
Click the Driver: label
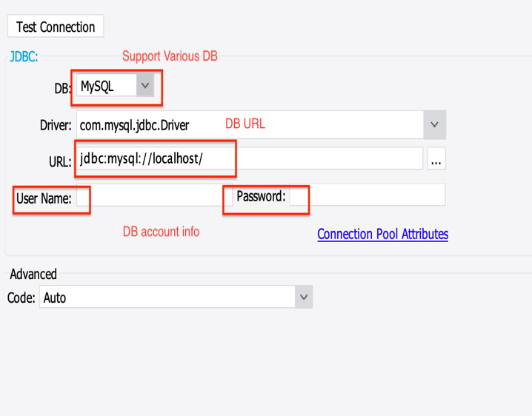point(56,125)
